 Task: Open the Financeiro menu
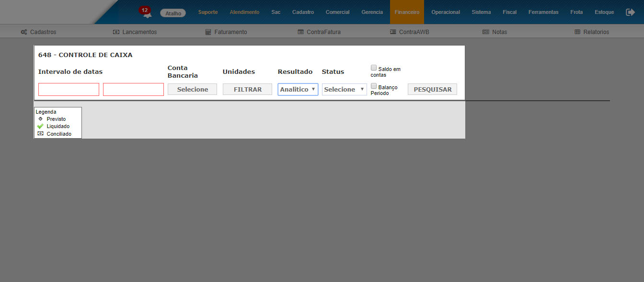point(407,12)
